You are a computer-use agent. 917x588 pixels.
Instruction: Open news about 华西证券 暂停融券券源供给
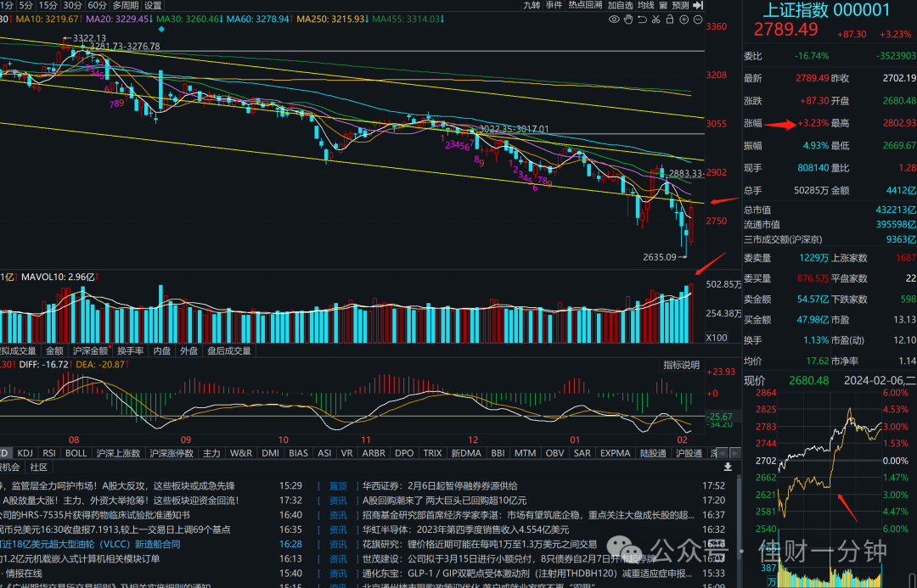pos(440,485)
